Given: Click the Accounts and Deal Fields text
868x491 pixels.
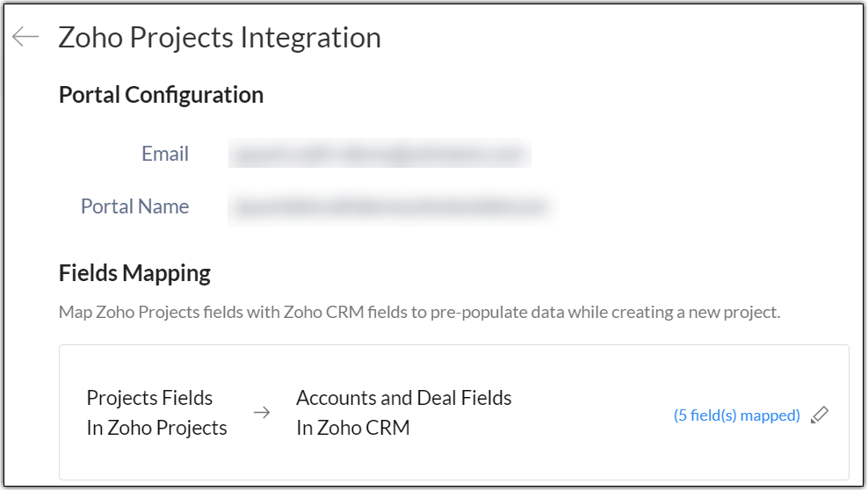Looking at the screenshot, I should 403,398.
